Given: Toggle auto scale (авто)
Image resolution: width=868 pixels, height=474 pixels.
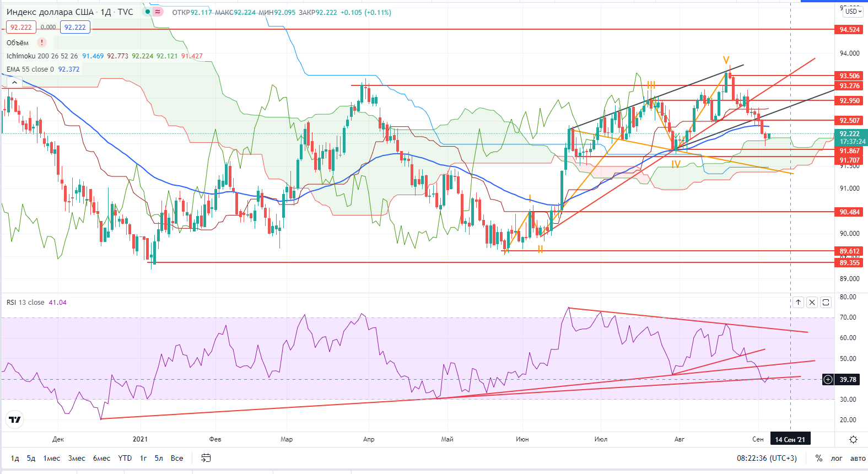Looking at the screenshot, I should click(x=858, y=458).
